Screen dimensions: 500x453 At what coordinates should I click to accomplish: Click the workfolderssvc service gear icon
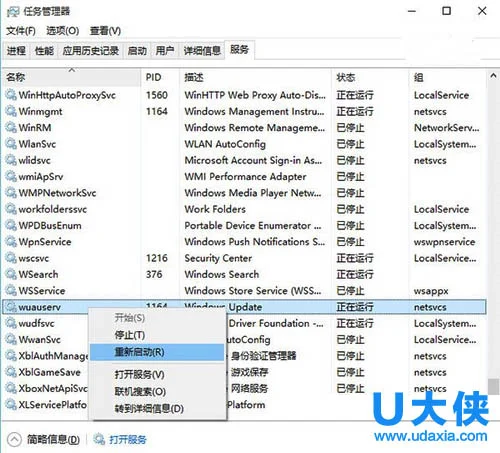[x=11, y=209]
